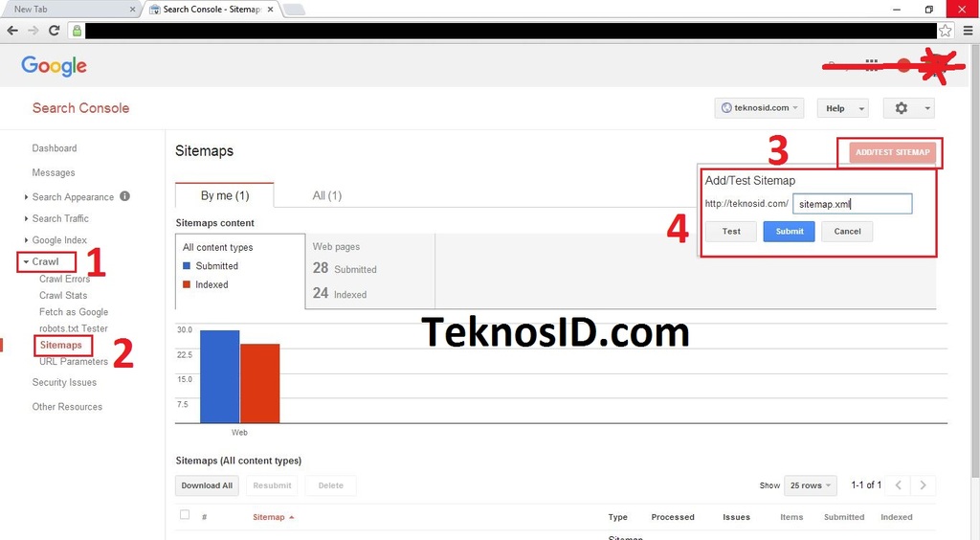The image size is (980, 540).
Task: Click the green padlock security icon
Action: point(77,30)
